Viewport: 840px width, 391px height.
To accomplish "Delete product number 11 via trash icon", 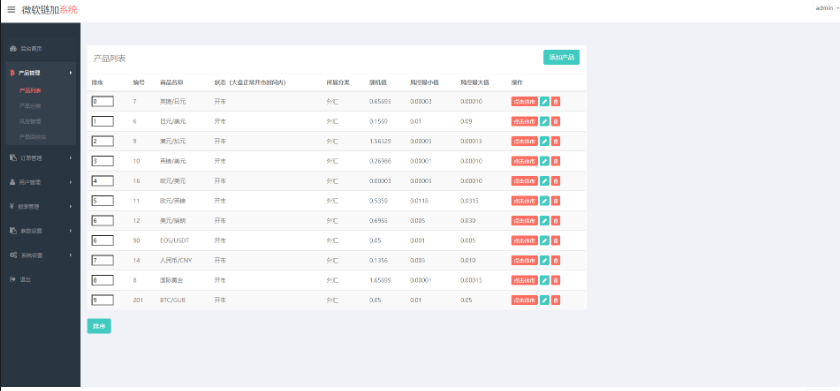I will click(x=556, y=201).
